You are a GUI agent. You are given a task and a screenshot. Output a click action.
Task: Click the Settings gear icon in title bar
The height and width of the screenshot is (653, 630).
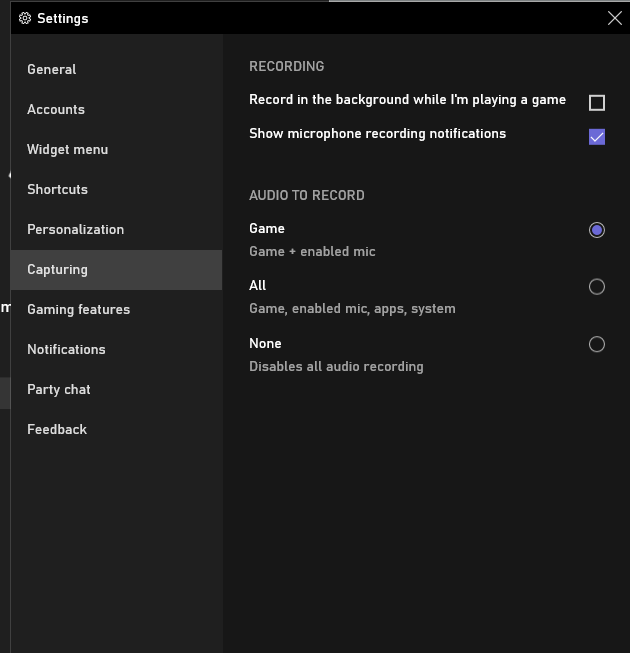point(25,18)
